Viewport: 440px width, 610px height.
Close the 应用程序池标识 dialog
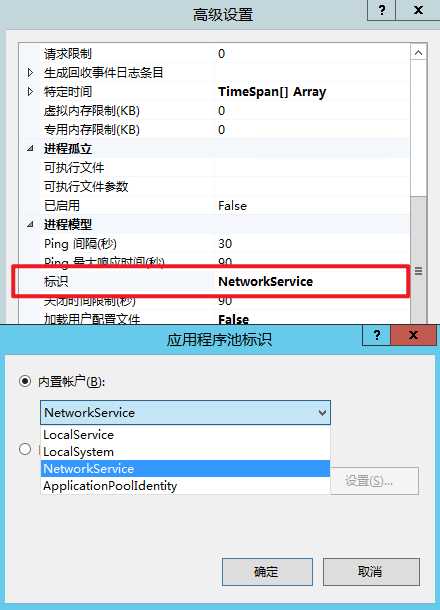(413, 335)
